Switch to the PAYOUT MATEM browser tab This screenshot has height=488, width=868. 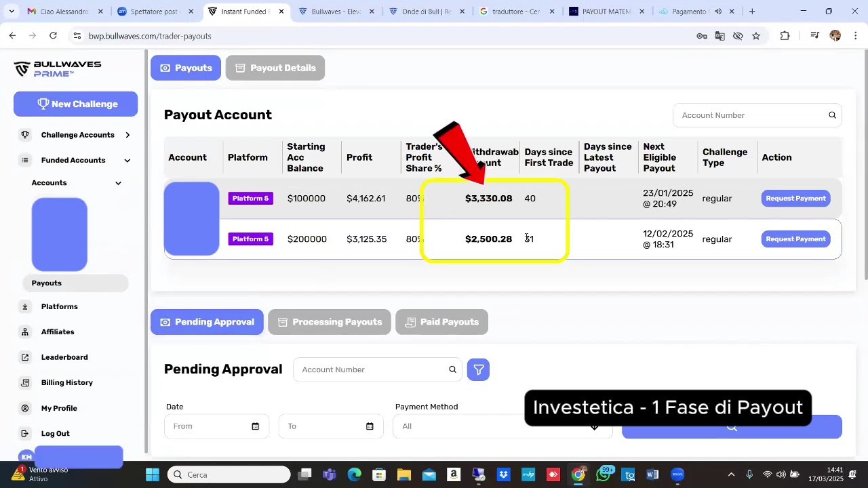tap(606, 12)
